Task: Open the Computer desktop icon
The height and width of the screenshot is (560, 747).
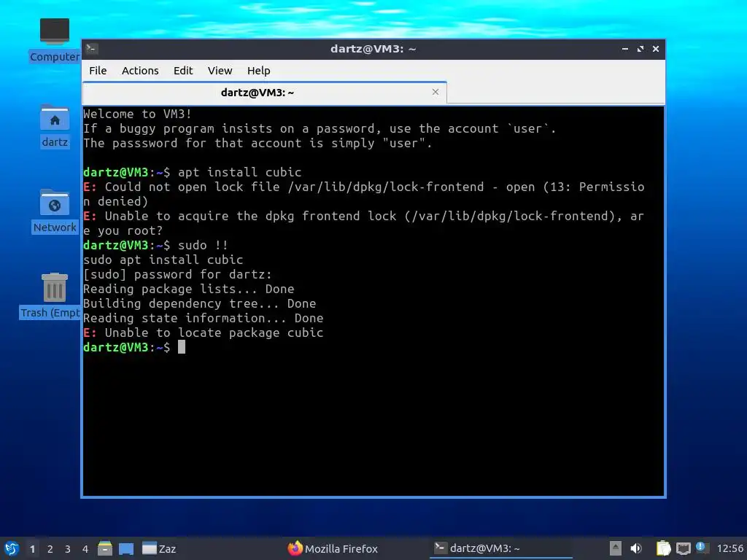Action: [54, 40]
